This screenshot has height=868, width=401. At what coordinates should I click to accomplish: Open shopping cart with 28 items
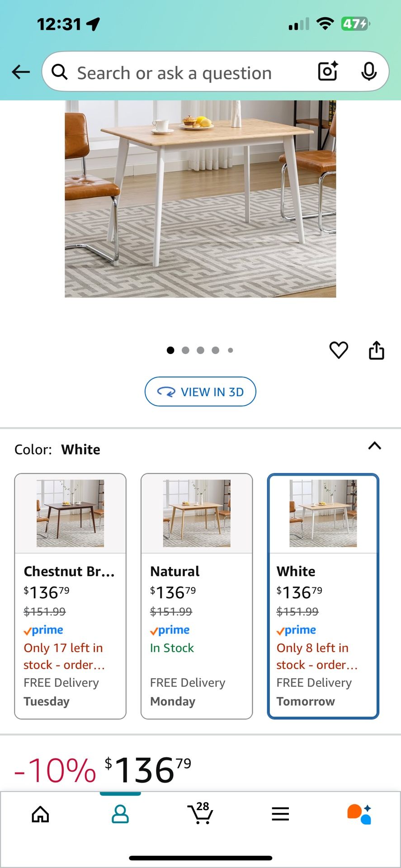(200, 814)
